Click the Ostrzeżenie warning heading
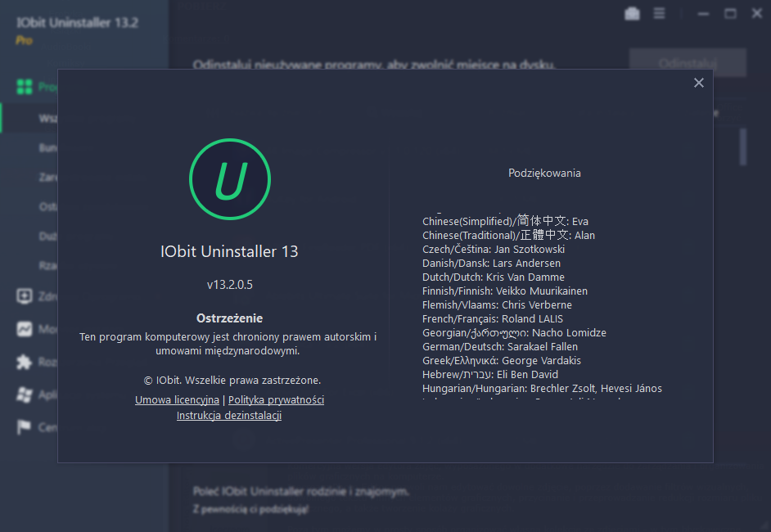 pos(230,318)
